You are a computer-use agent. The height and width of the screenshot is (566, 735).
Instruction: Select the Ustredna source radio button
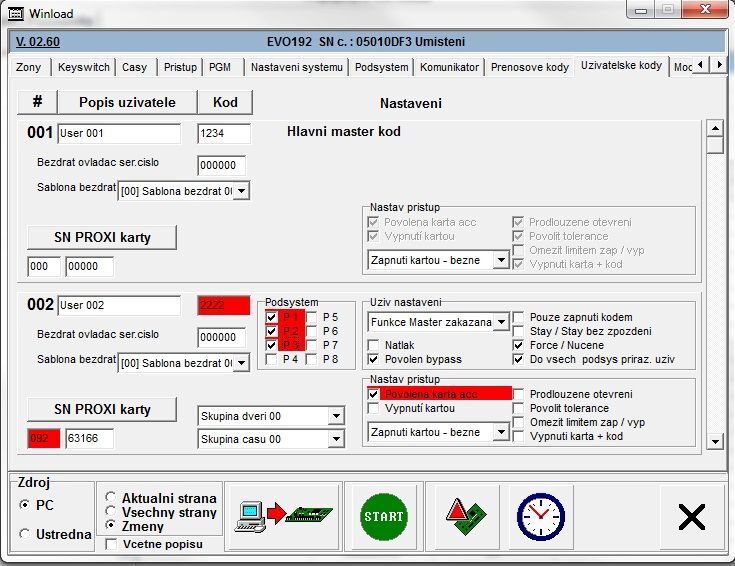click(x=24, y=534)
